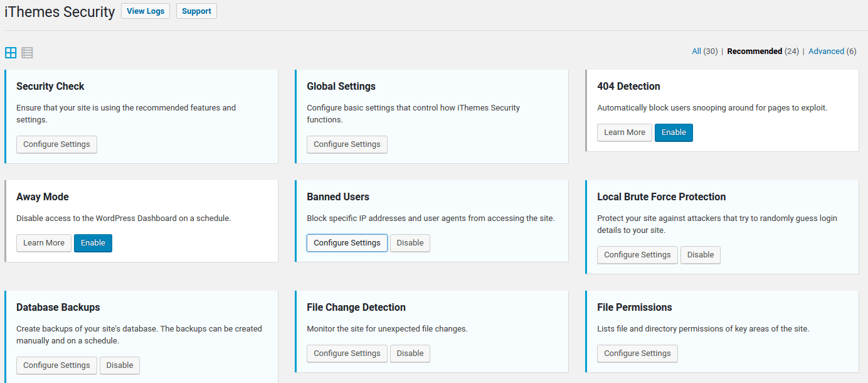Image resolution: width=868 pixels, height=383 pixels.
Task: Switch to grid view icon
Action: (x=11, y=53)
